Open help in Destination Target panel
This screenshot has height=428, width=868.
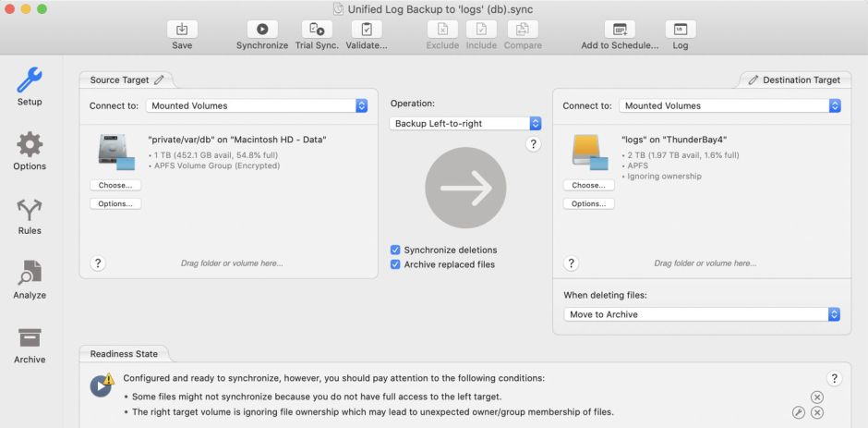[571, 263]
